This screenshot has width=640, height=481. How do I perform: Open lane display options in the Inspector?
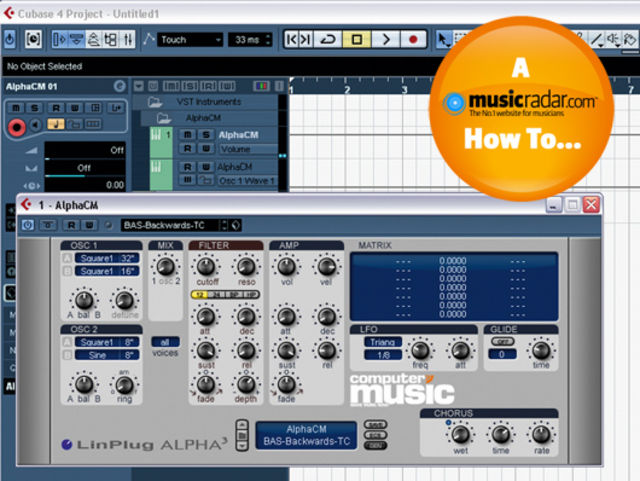pos(93,124)
